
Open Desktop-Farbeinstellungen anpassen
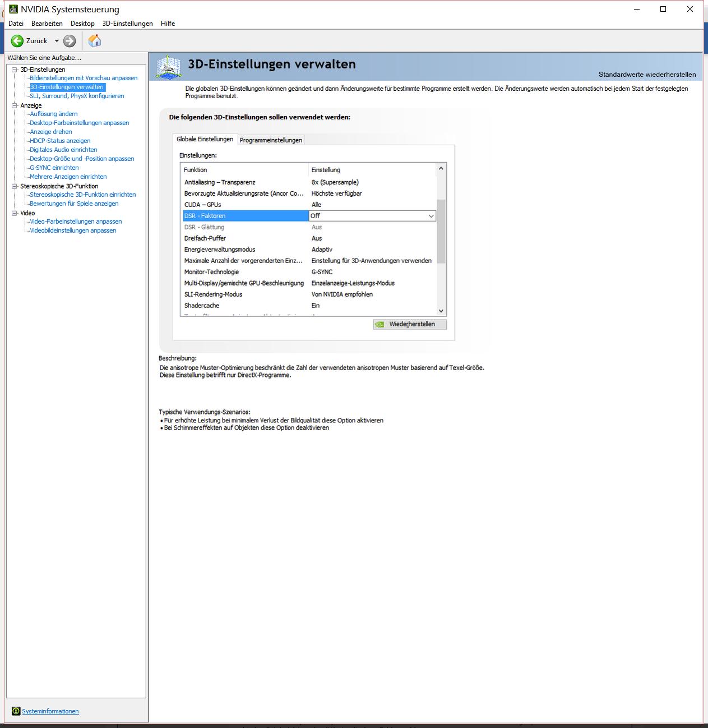80,123
